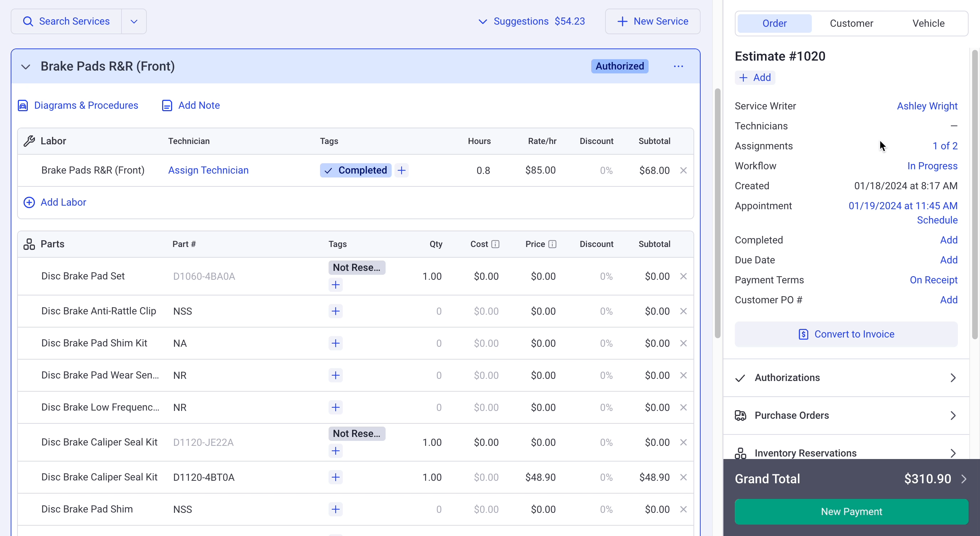Open the Search Services dropdown arrow

point(134,21)
